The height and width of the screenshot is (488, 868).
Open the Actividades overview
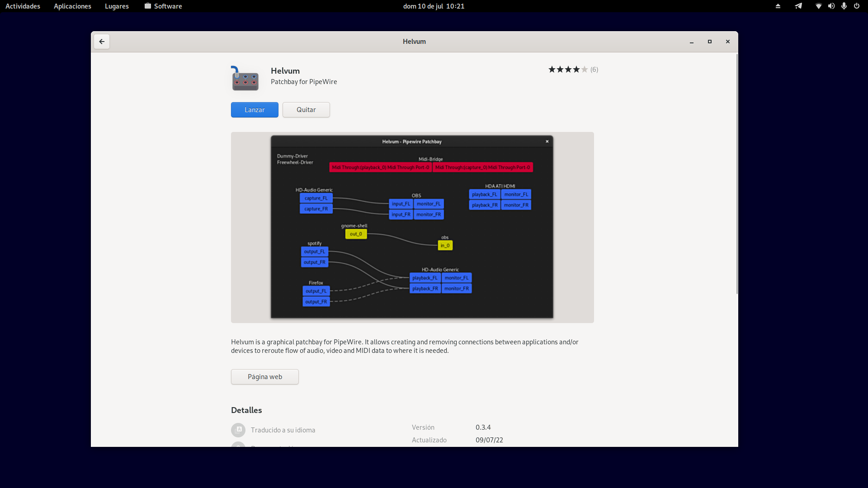[23, 6]
